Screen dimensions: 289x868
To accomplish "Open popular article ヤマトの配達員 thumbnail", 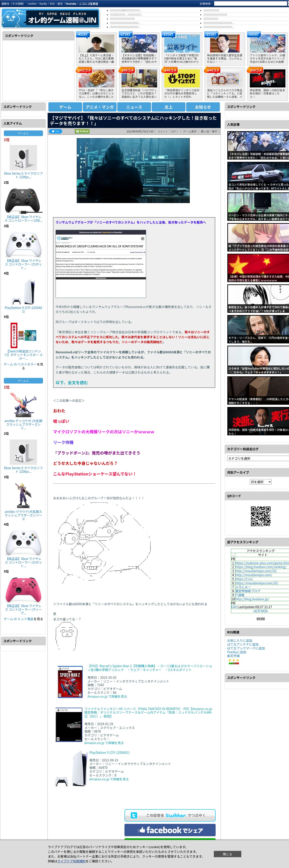I will coord(258,391).
